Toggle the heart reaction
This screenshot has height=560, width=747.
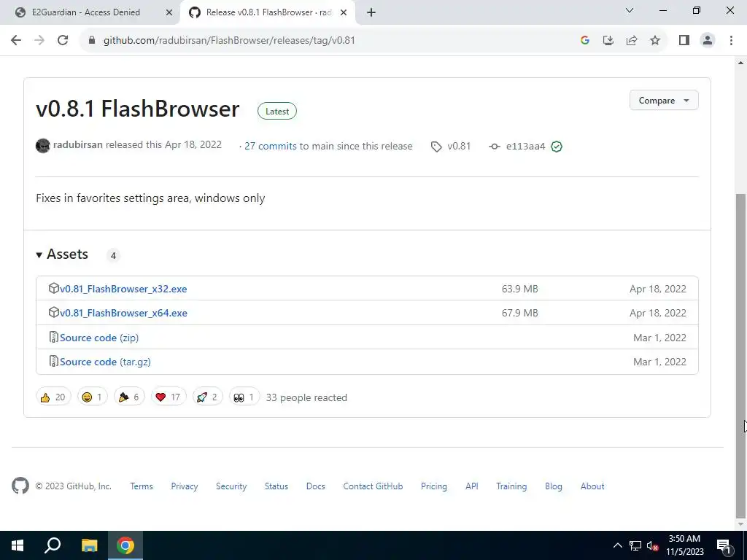point(169,397)
